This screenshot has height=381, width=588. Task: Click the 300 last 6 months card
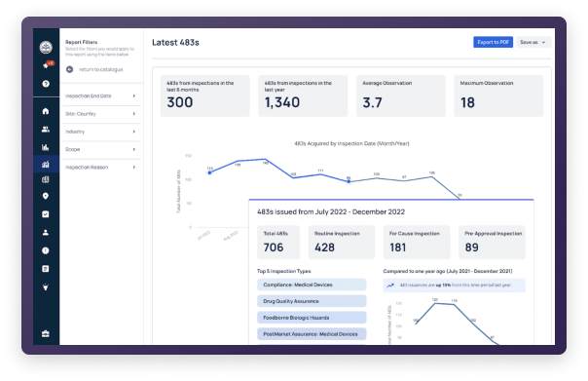(204, 95)
